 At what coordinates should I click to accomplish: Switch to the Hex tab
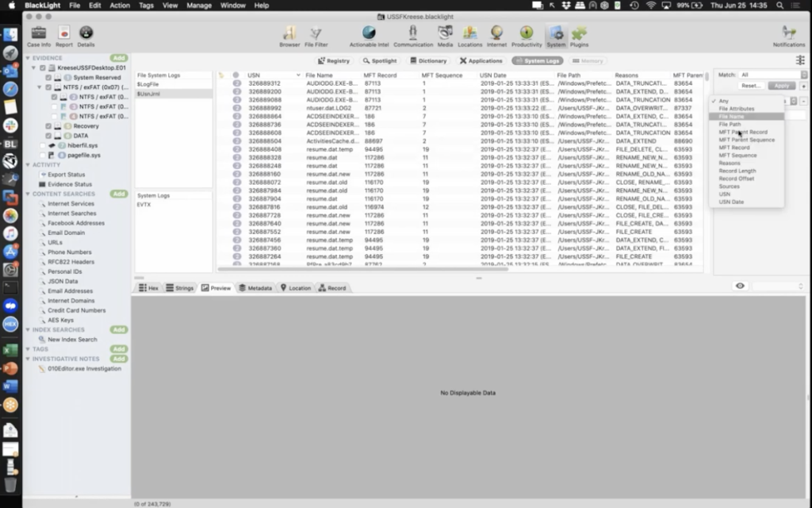148,288
